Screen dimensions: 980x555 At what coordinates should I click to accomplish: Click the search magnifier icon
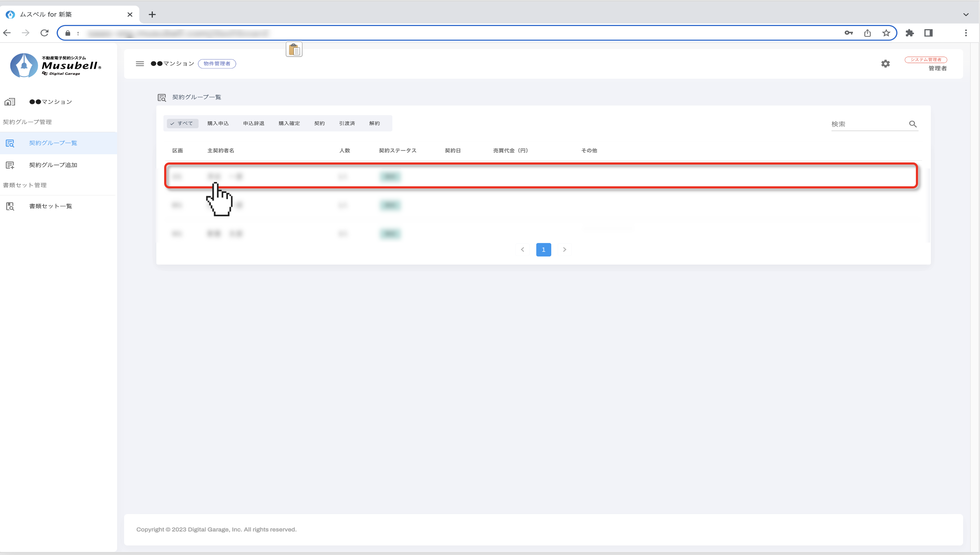(913, 124)
